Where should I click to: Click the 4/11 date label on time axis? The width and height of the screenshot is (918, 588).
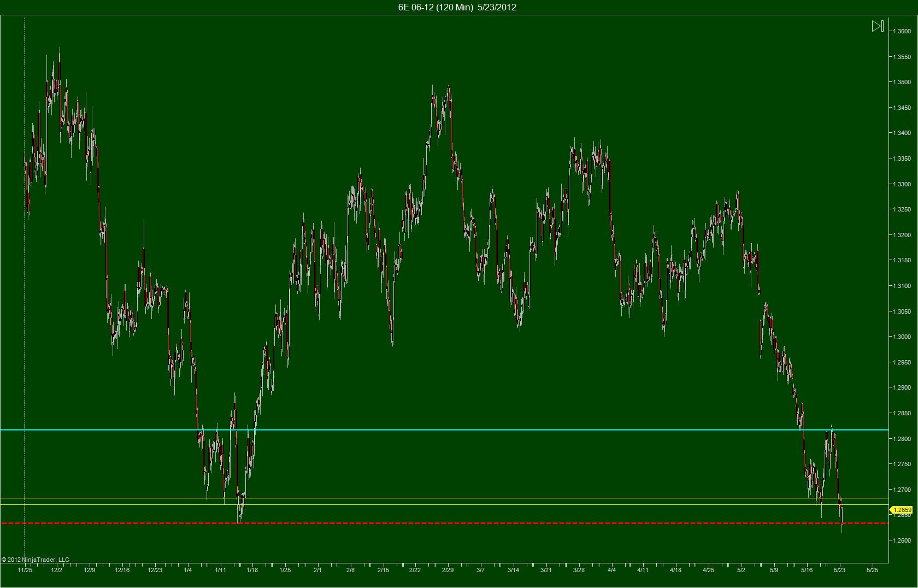click(643, 570)
